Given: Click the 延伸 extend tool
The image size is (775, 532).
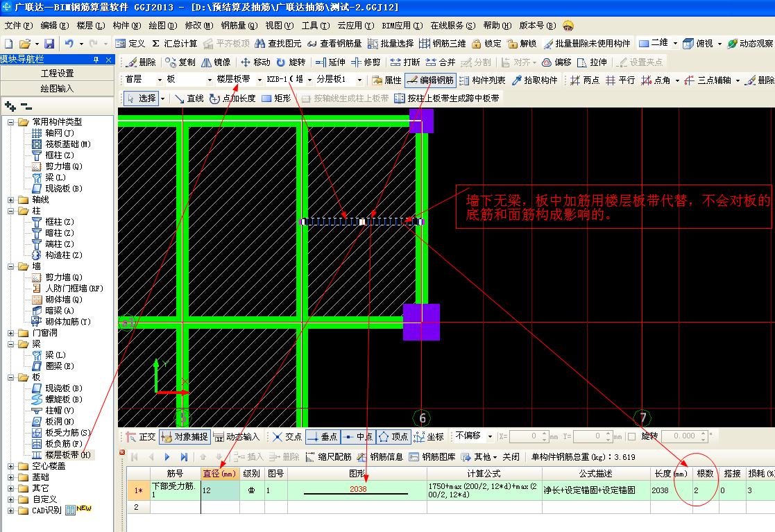Looking at the screenshot, I should [x=330, y=62].
